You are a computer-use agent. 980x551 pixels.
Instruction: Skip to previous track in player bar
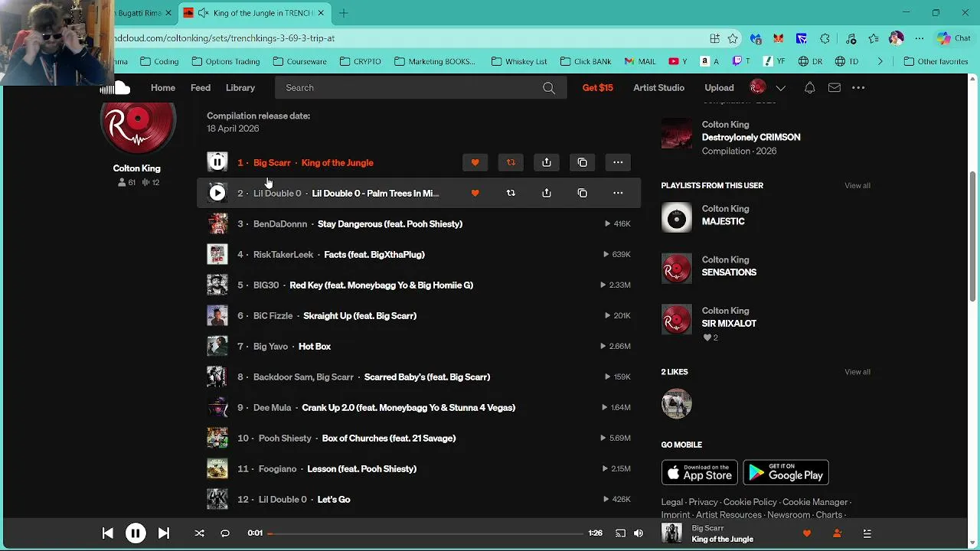tap(107, 533)
